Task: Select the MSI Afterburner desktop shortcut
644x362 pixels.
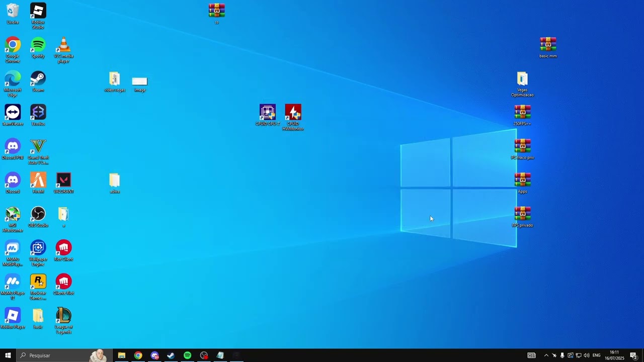Action: [13, 219]
